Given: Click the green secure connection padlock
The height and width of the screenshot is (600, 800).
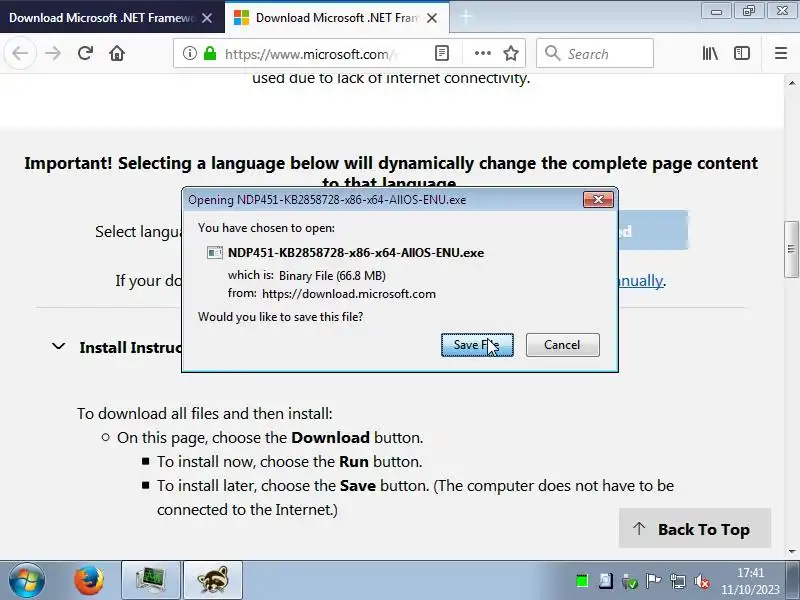Looking at the screenshot, I should 210,53.
